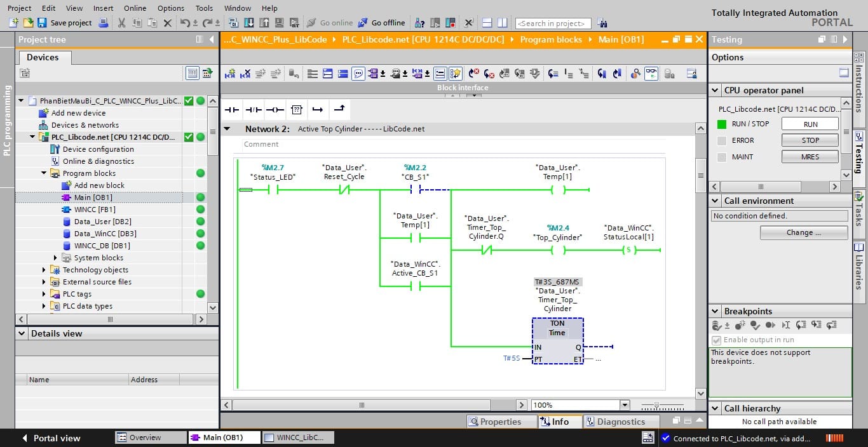
Task: Click the STOP button in operator panel
Action: point(810,140)
